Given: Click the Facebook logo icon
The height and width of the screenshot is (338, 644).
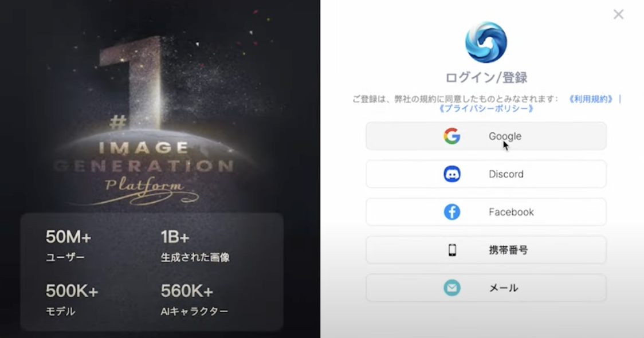Looking at the screenshot, I should (452, 212).
